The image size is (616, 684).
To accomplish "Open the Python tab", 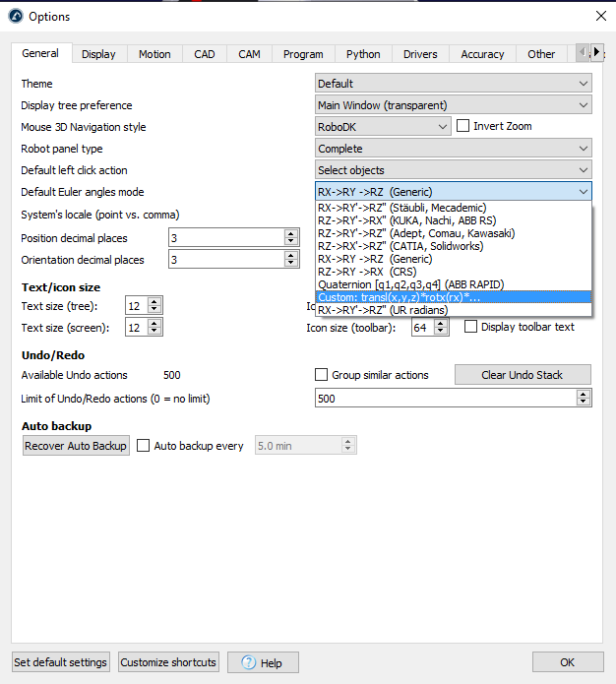I will pos(363,54).
